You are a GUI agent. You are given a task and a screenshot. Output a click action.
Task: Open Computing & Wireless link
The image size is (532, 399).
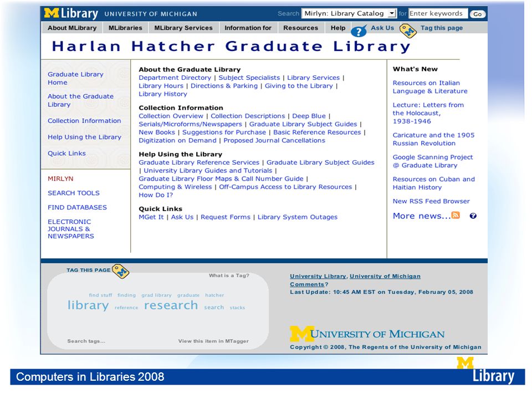[175, 187]
